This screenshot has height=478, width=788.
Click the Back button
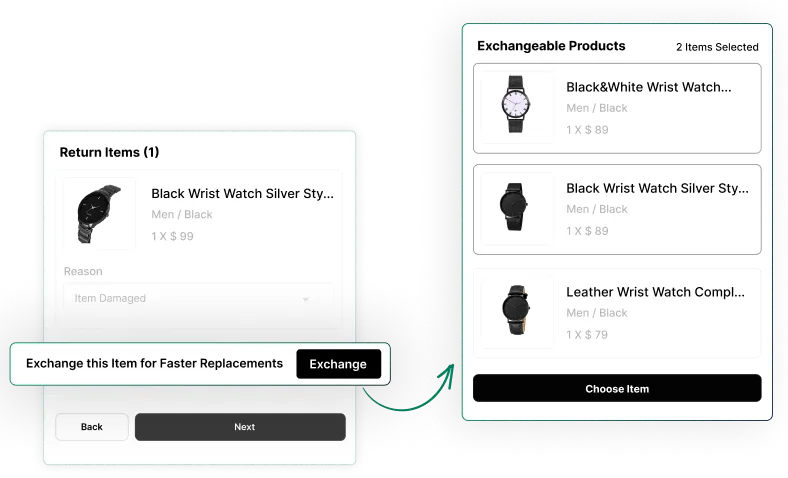[x=91, y=427]
